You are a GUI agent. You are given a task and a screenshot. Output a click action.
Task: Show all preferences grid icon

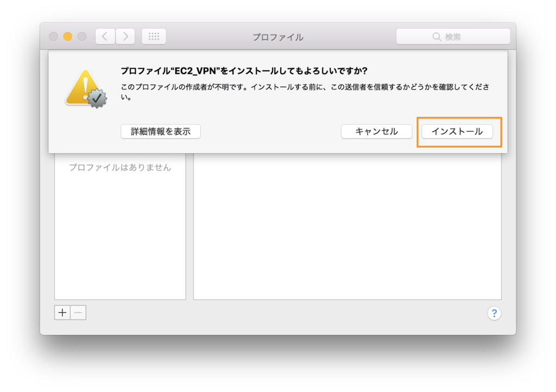[x=154, y=36]
